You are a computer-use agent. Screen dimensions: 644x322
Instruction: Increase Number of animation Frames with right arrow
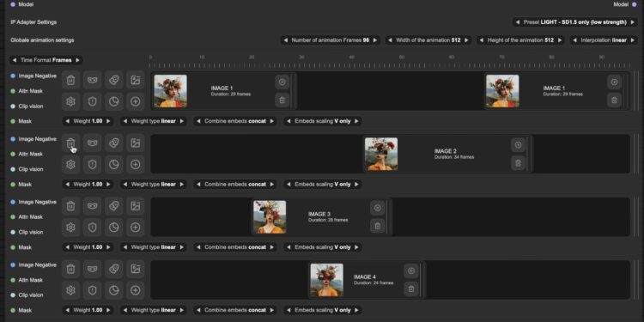(375, 40)
